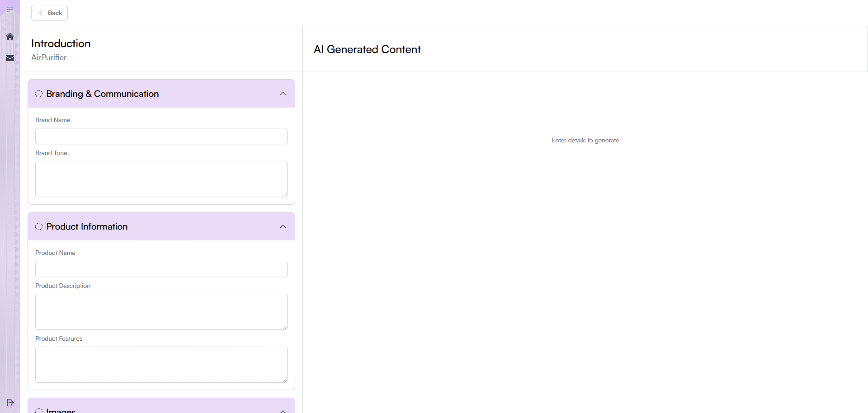Click the AirPurifier subtitle text

(49, 58)
